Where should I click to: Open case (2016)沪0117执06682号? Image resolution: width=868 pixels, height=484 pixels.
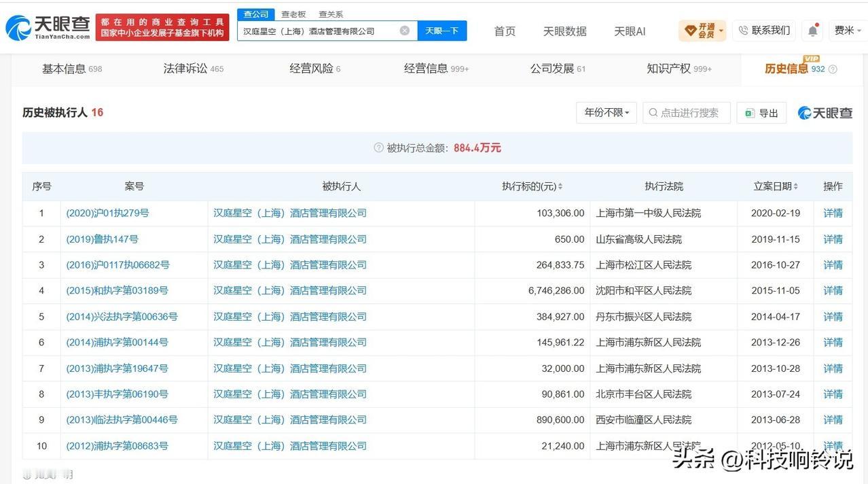(x=117, y=265)
